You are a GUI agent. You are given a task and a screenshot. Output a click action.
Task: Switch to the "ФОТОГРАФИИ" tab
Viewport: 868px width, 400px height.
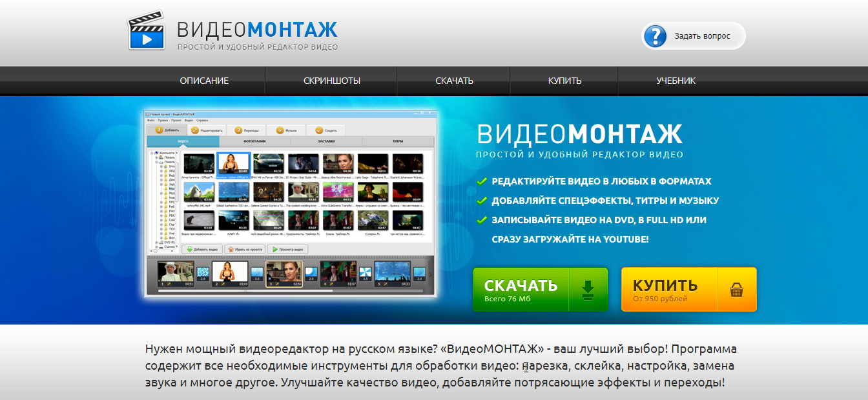click(254, 141)
